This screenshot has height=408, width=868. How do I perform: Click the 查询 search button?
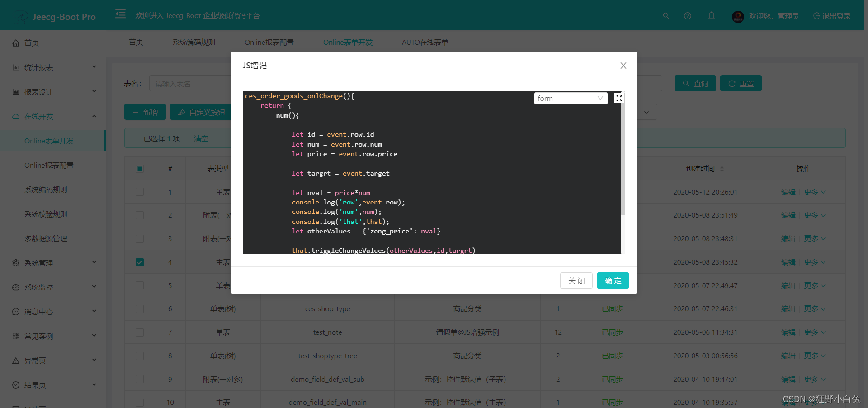[x=695, y=83]
